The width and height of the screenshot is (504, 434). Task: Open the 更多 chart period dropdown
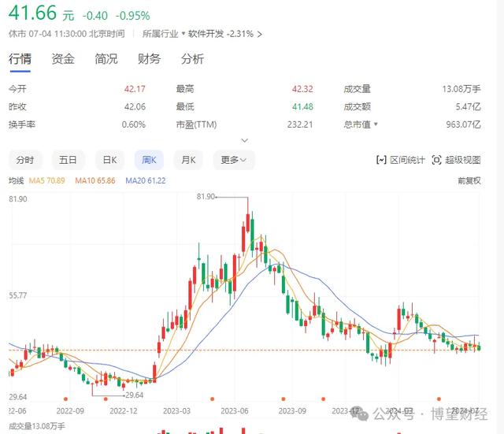click(234, 160)
